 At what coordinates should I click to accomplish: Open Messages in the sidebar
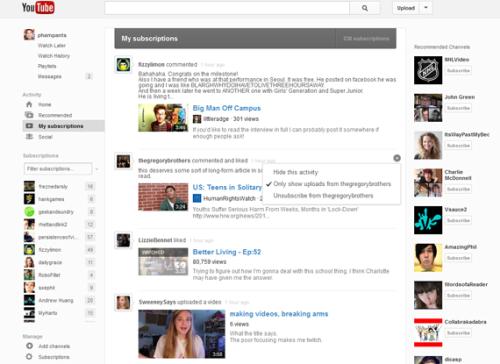pos(50,76)
